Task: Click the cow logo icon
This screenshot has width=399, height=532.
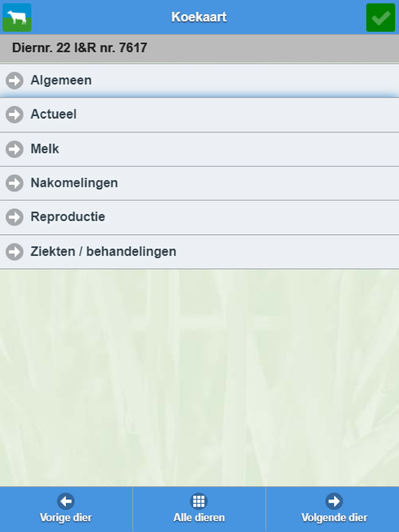Action: coord(17,17)
